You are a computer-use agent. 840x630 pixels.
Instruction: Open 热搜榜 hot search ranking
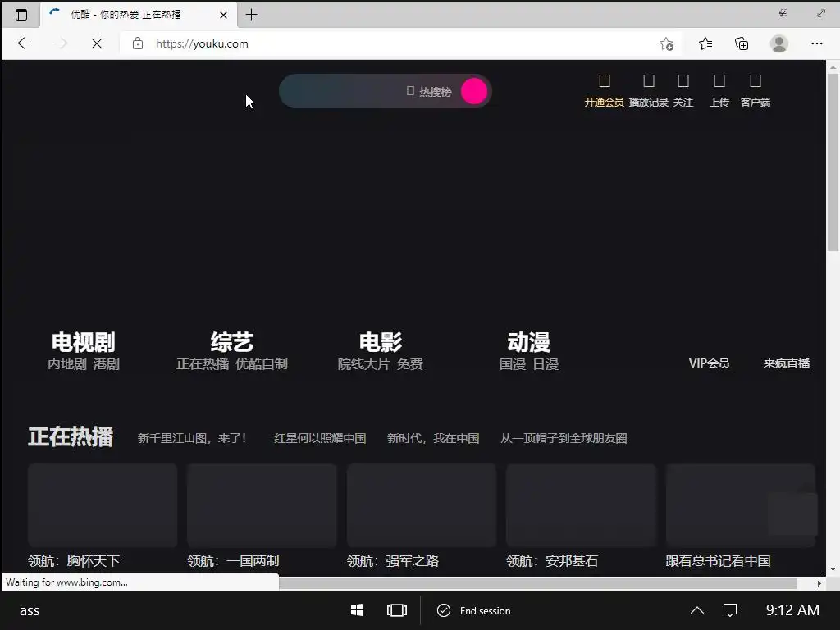pos(429,92)
